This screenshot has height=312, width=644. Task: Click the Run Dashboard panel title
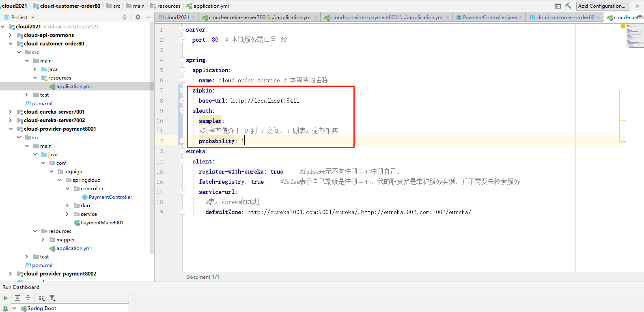pyautogui.click(x=21, y=287)
